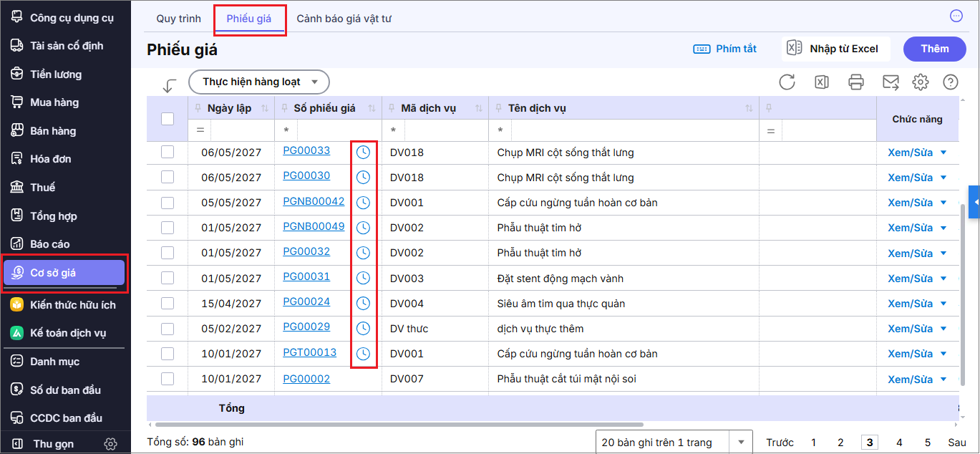Select the checkbox for row PG00030
The image size is (980, 454).
168,177
